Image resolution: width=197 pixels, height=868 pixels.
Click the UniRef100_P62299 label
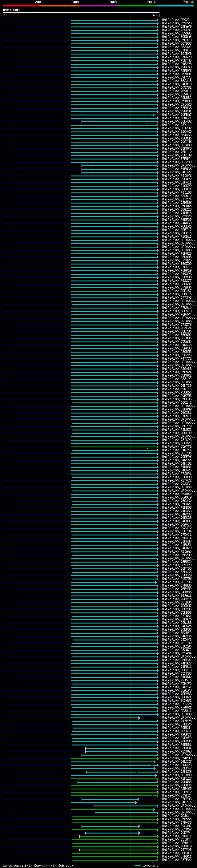tap(176, 162)
